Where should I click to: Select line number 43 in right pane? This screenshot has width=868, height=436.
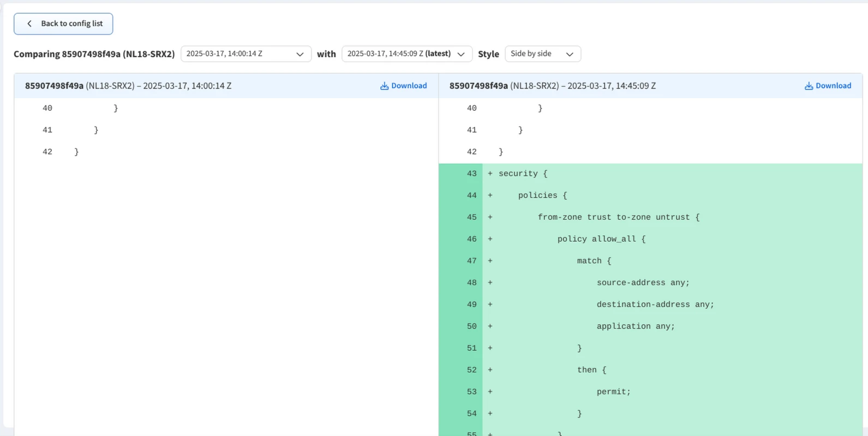471,174
